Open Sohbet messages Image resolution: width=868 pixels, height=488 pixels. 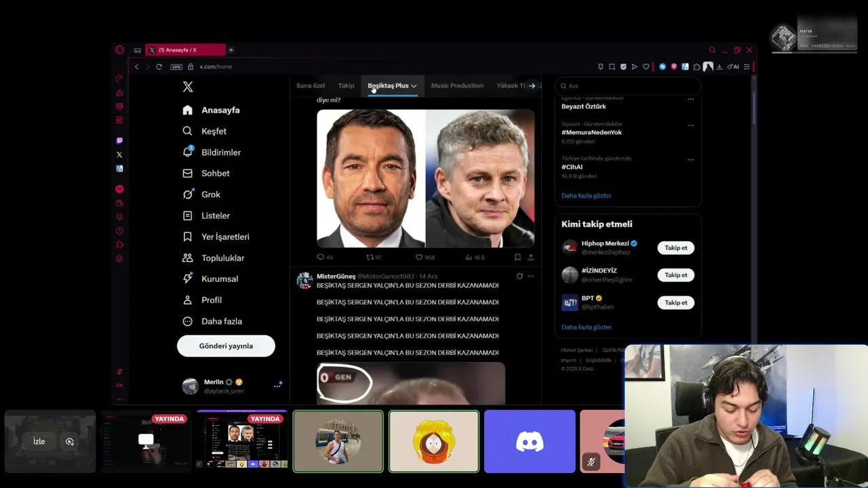(x=206, y=174)
